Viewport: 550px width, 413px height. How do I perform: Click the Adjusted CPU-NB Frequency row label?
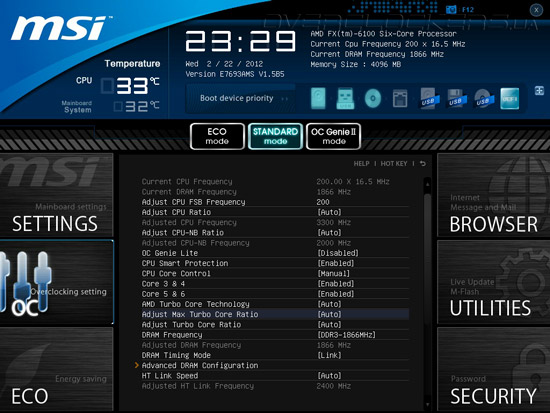[x=195, y=243]
